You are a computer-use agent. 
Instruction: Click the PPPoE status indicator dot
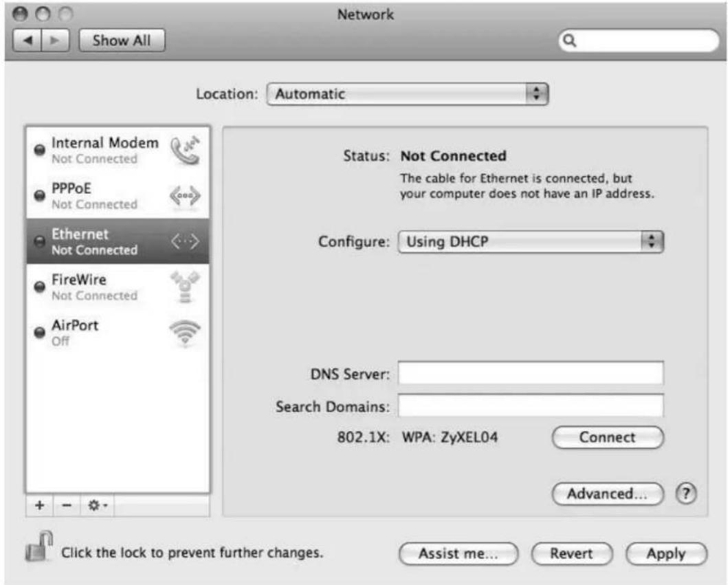pyautogui.click(x=40, y=195)
